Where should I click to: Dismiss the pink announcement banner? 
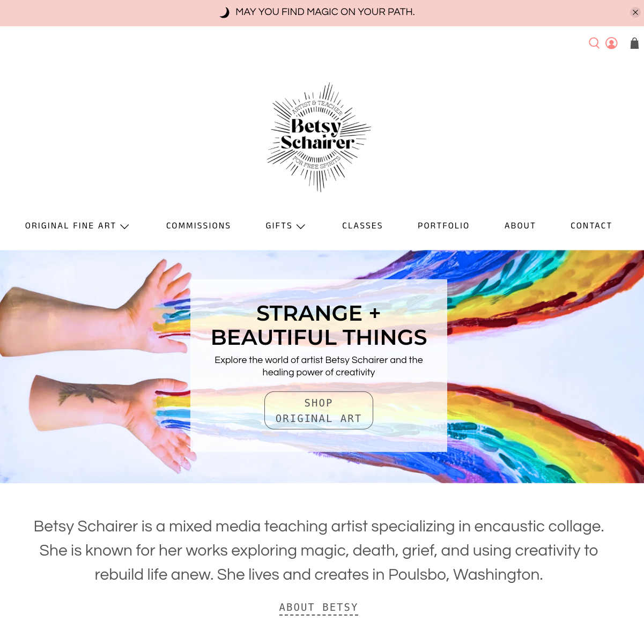(x=635, y=12)
